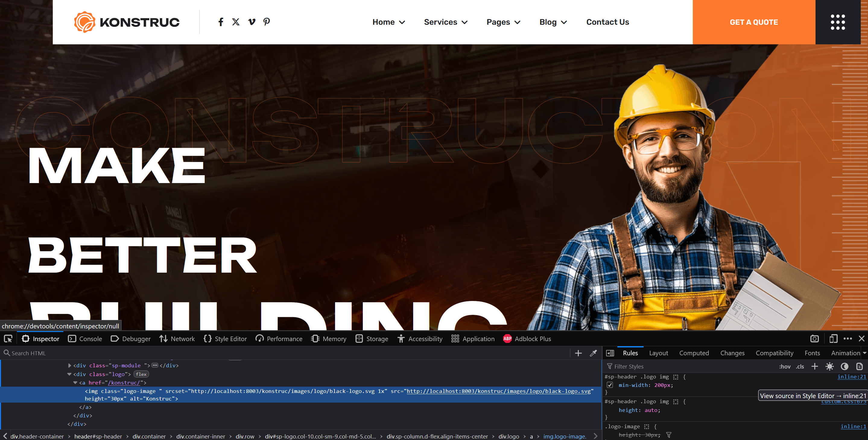Toggle dark color scheme simulation
This screenshot has height=440, width=868.
[x=844, y=366]
